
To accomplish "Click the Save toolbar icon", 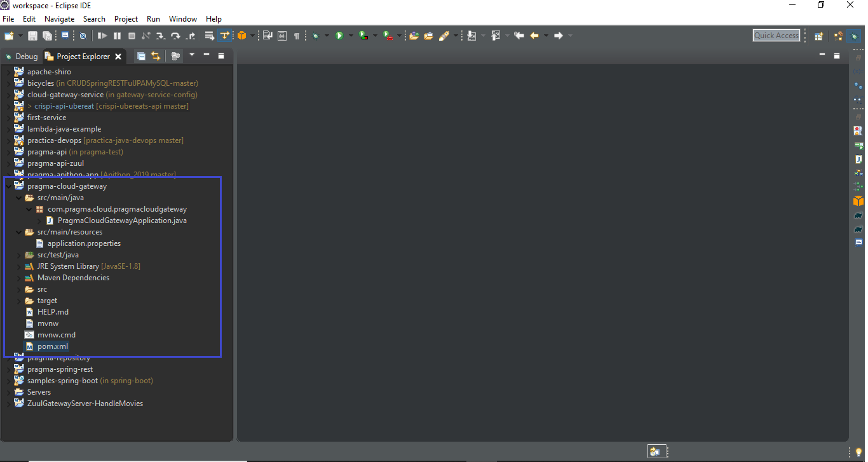I will 32,36.
